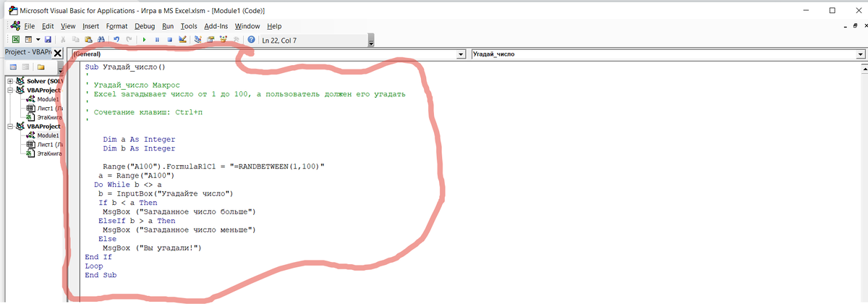
Task: Click View Code icon in Project panel
Action: click(x=14, y=67)
